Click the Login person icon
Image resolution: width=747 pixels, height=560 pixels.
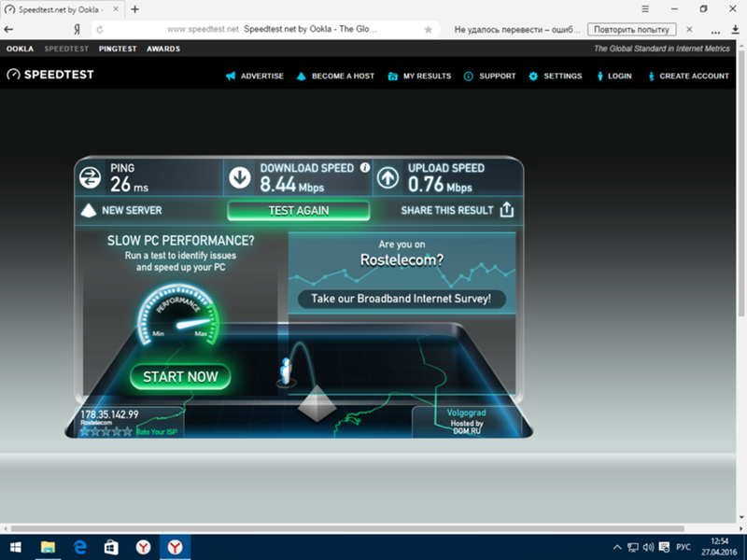(x=599, y=77)
